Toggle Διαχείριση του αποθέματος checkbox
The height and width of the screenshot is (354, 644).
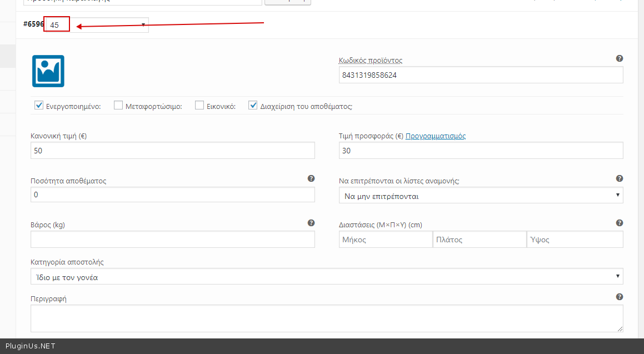[253, 105]
